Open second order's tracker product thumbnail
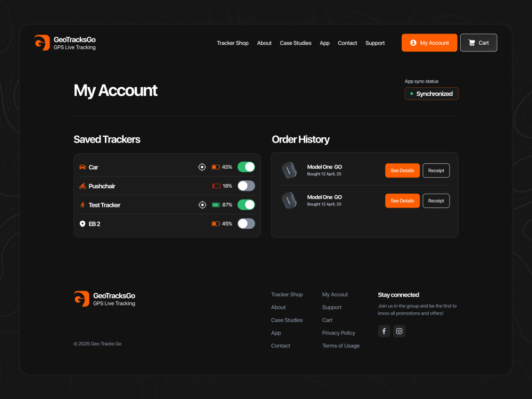This screenshot has height=399, width=532. (x=289, y=201)
